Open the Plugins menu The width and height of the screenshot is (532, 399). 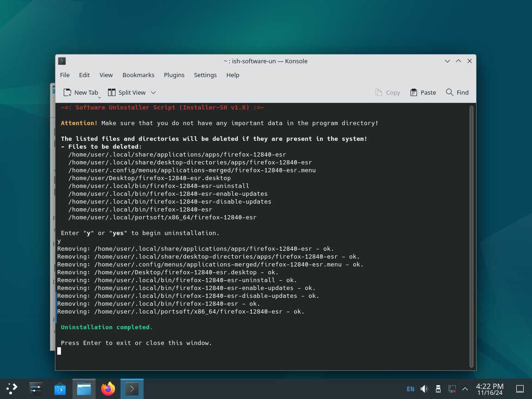click(x=174, y=75)
